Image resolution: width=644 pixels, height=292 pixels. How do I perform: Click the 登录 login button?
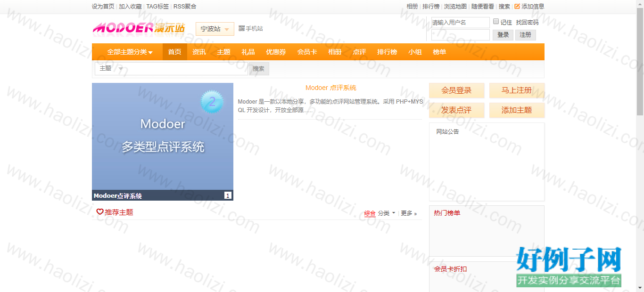pos(503,35)
